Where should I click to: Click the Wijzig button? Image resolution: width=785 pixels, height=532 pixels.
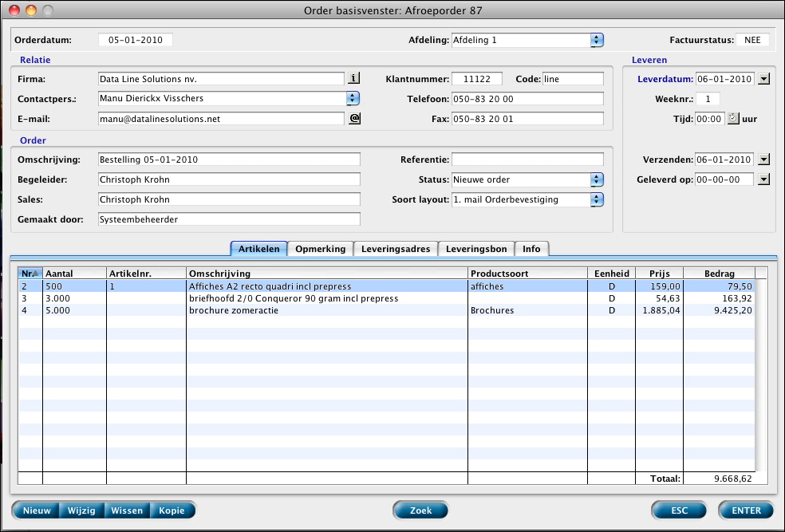[81, 510]
